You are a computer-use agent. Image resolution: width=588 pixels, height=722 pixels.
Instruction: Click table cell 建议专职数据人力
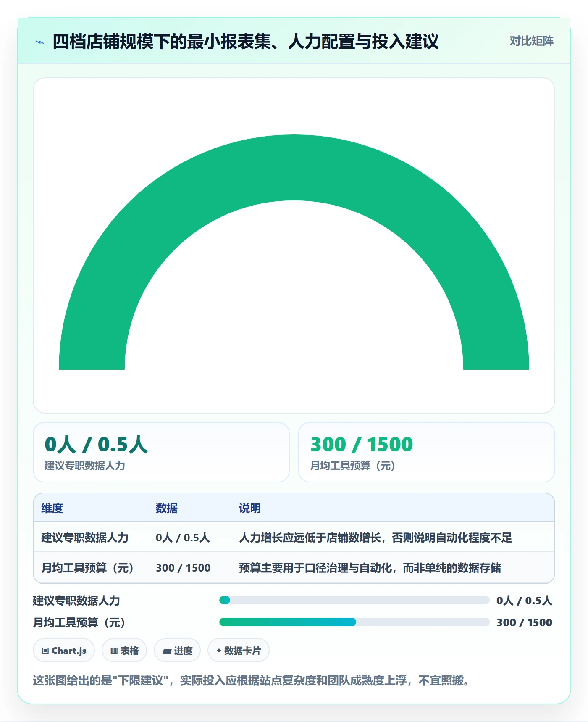85,538
